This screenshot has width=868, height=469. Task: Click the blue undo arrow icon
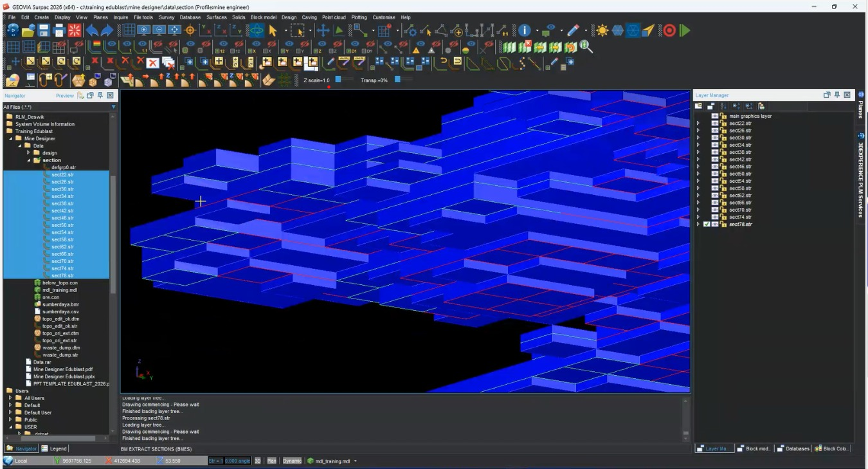pyautogui.click(x=92, y=30)
